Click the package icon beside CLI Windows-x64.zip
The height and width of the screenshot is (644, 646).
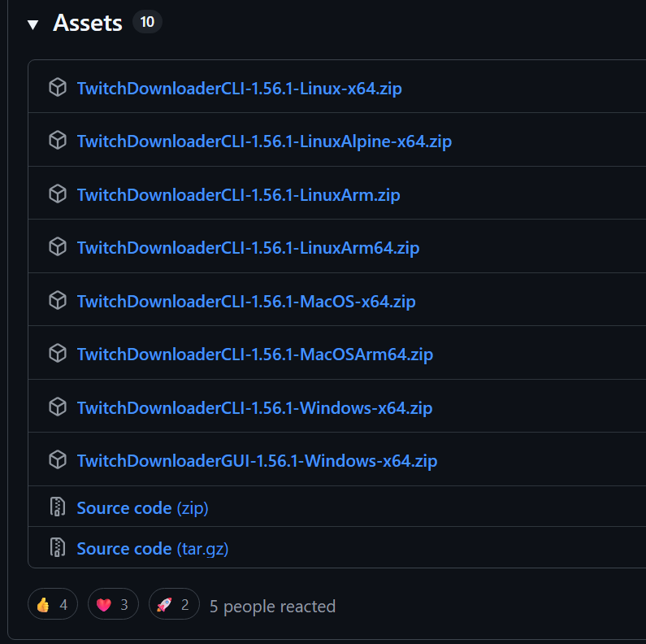[x=58, y=407]
